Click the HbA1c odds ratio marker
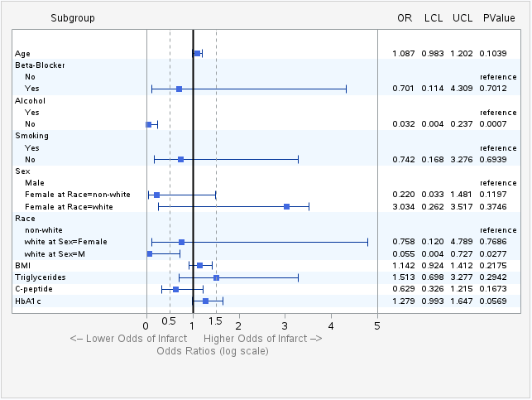This screenshot has width=532, height=400. 205,301
